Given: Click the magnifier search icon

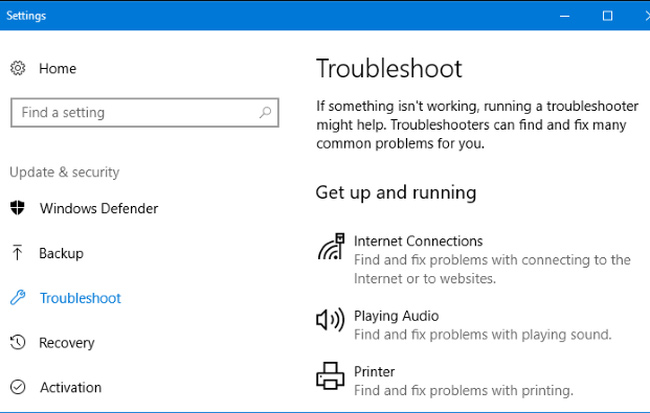Looking at the screenshot, I should click(265, 112).
